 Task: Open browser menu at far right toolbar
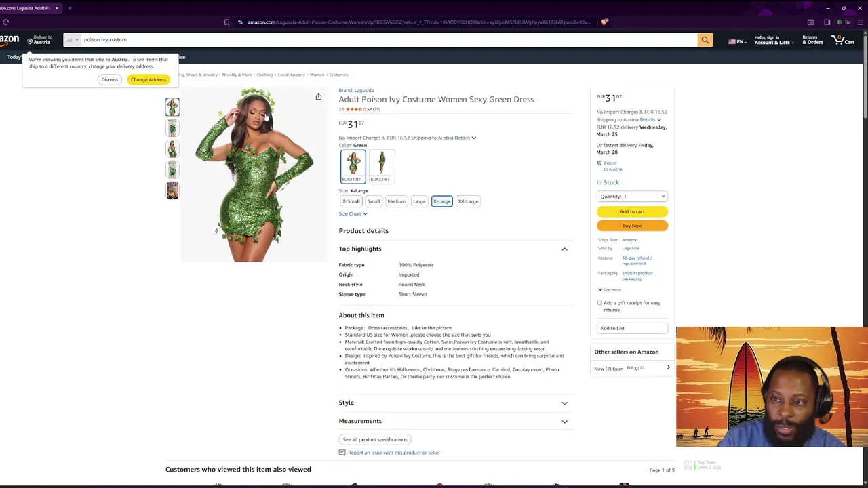coord(860,22)
